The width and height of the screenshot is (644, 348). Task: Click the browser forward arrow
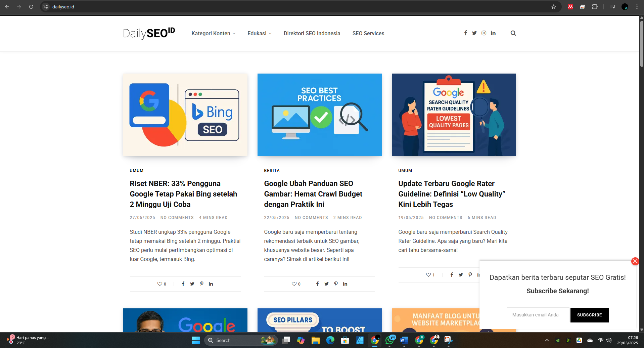(19, 7)
